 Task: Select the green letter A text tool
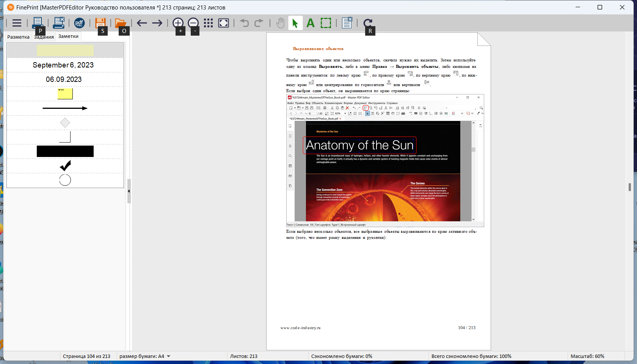(311, 23)
